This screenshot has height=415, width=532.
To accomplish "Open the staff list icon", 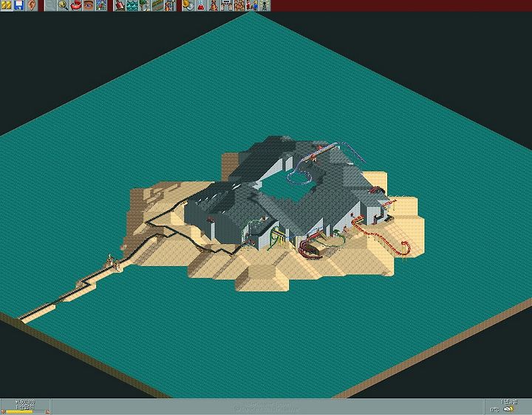I will pyautogui.click(x=252, y=5).
